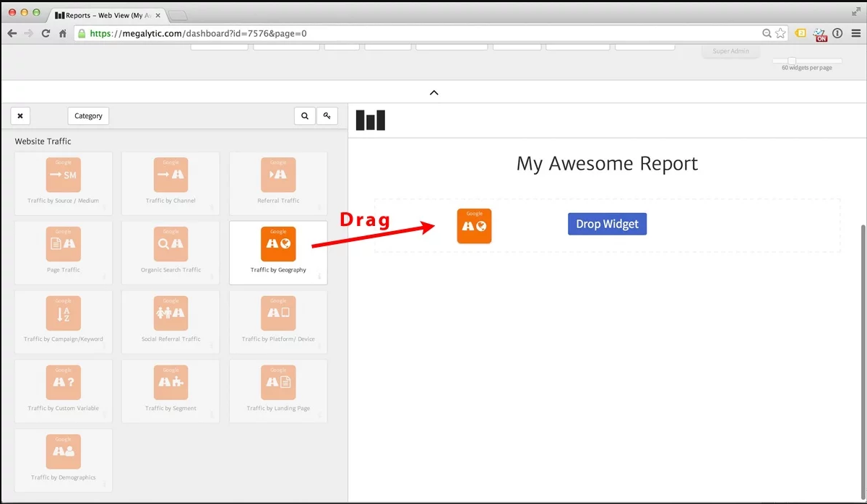Click the My Awesome Report title
867x504 pixels.
607,163
